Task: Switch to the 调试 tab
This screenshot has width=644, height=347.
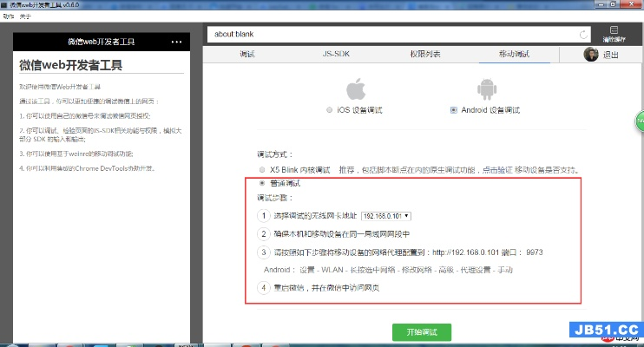Action: point(247,55)
